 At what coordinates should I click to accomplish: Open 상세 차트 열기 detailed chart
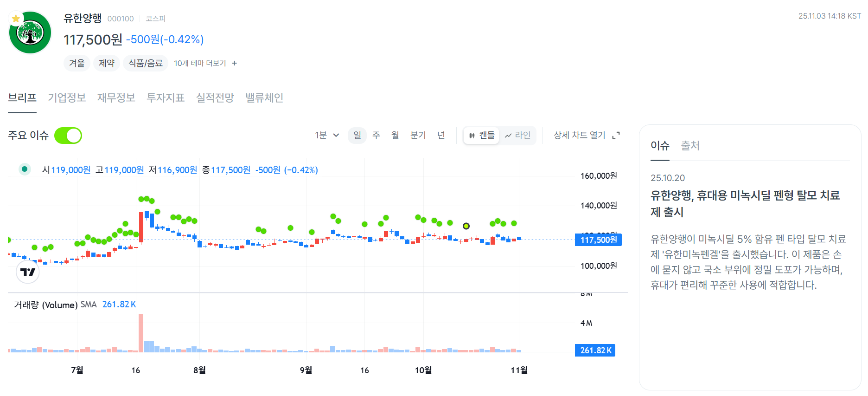point(580,135)
